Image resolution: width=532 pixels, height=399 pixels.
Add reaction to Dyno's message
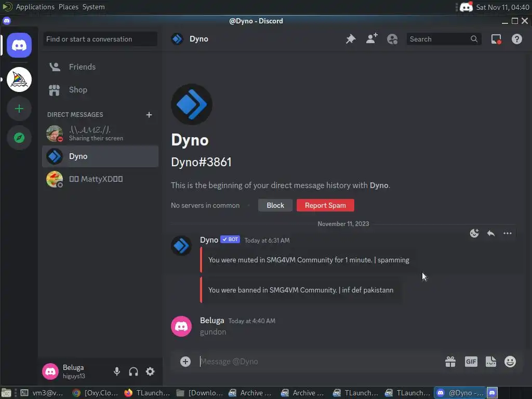click(474, 233)
